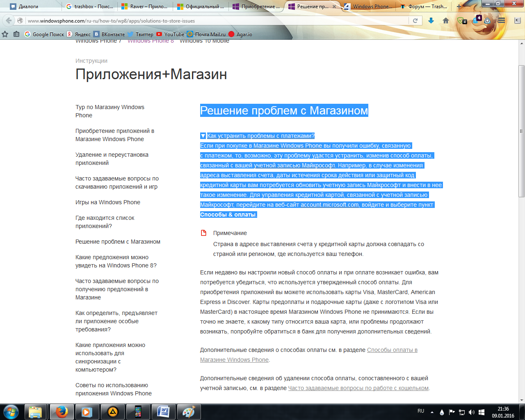Show the bookmarks list icon
Image resolution: width=525 pixels, height=420 pixels.
coord(16,34)
